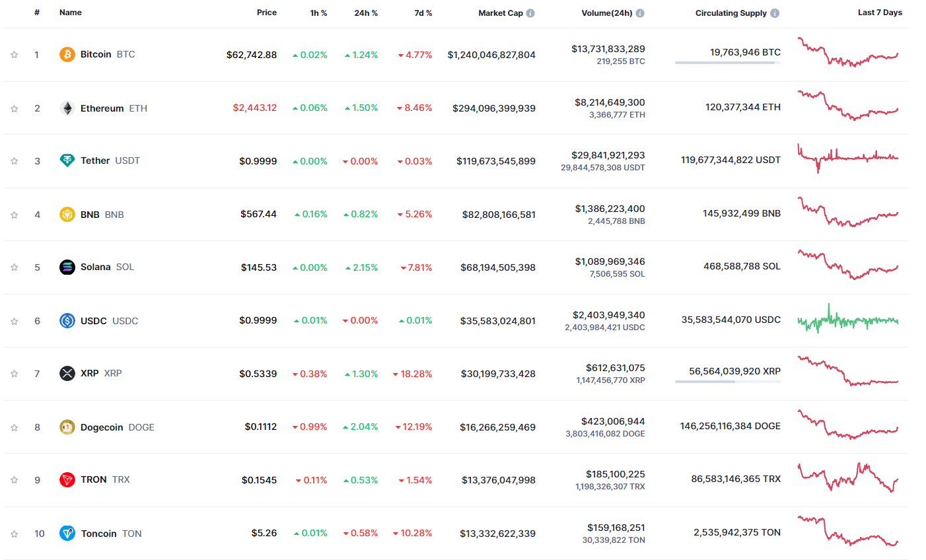This screenshot has width=926, height=560.
Task: Star Ethereum to add to watchlist
Action: (14, 108)
